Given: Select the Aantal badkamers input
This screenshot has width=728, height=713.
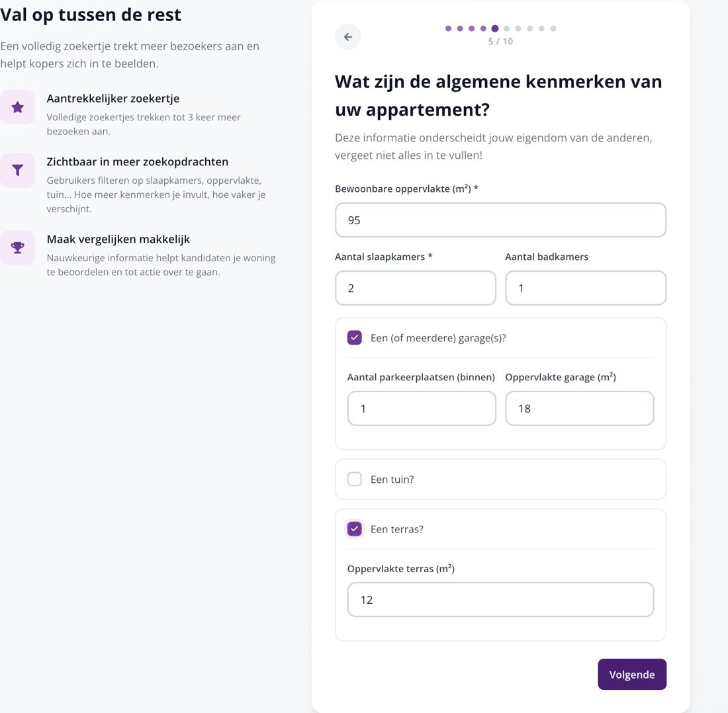Looking at the screenshot, I should tap(586, 288).
